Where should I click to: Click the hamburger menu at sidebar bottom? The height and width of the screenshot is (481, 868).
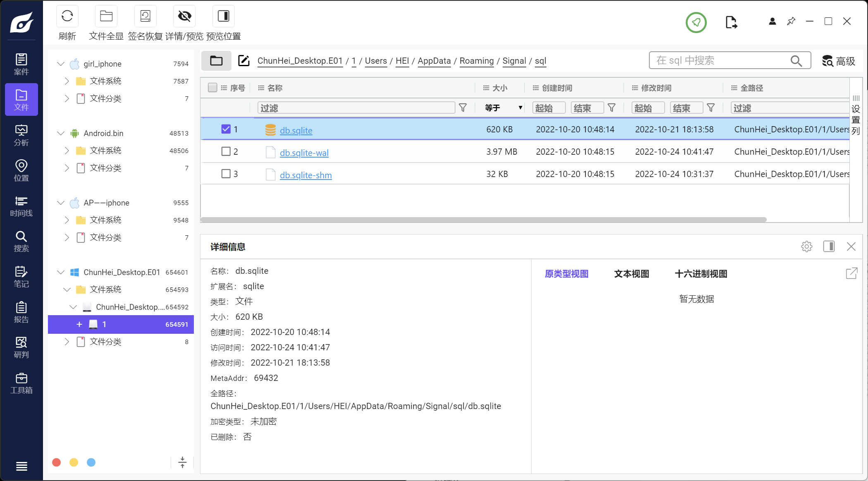[21, 466]
